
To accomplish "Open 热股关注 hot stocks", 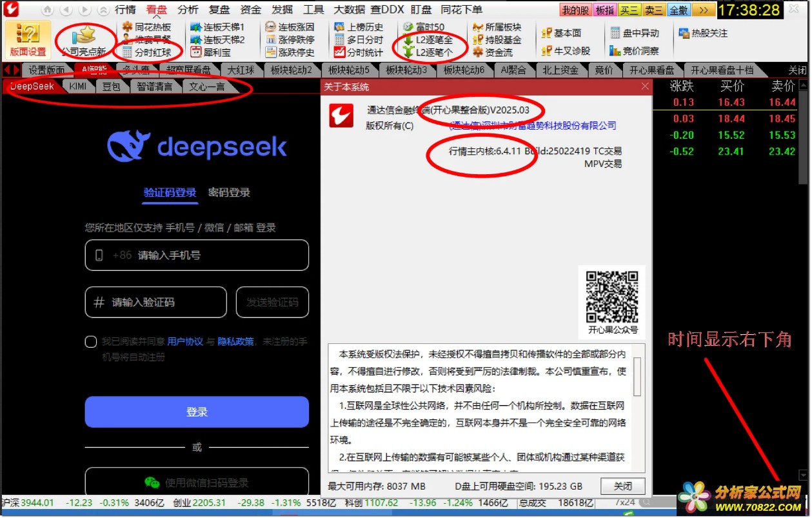I will pos(703,33).
